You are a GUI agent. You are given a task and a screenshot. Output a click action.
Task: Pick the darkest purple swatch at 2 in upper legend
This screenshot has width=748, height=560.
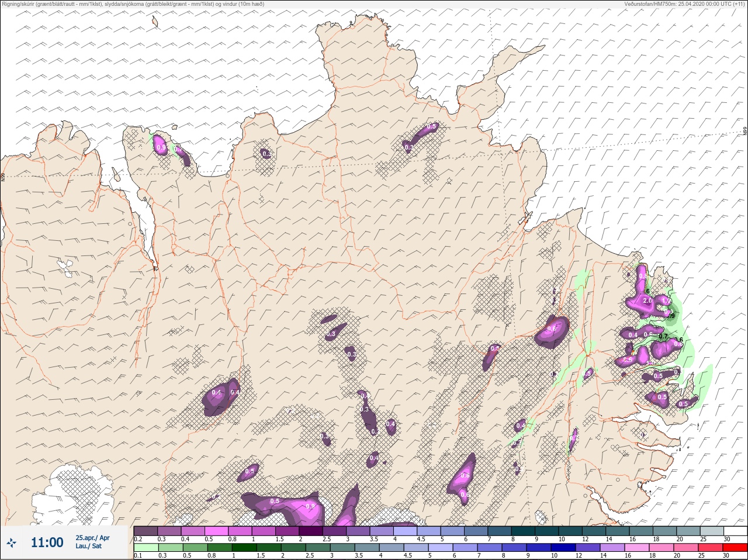tap(311, 531)
